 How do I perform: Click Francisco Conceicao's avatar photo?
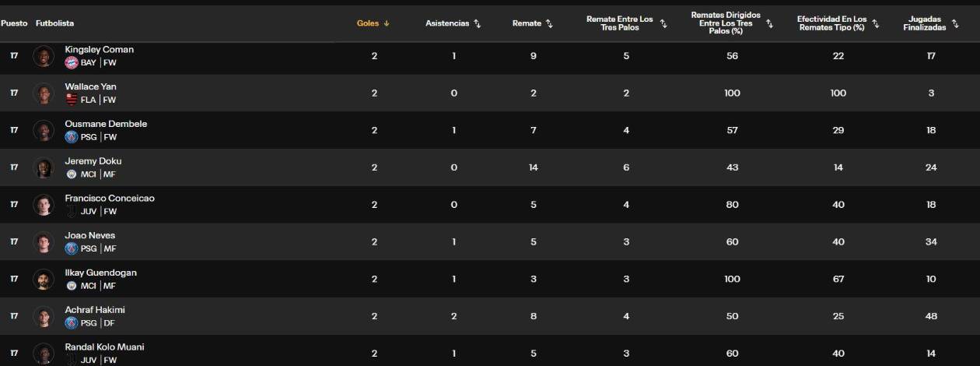click(x=44, y=205)
